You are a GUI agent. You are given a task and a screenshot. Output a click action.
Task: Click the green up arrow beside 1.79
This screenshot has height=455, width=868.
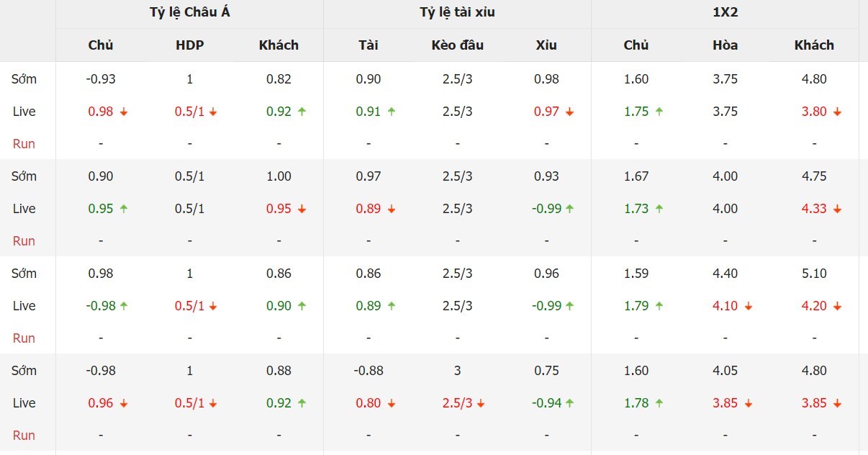click(x=659, y=306)
